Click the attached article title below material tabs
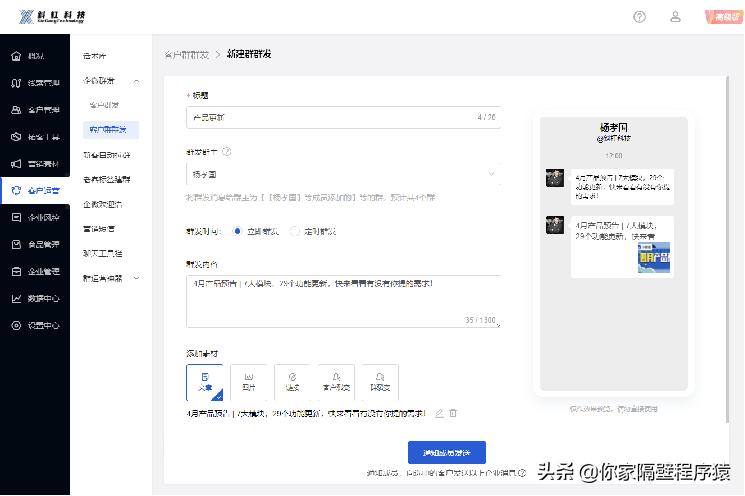Image resolution: width=745 pixels, height=496 pixels. click(306, 413)
